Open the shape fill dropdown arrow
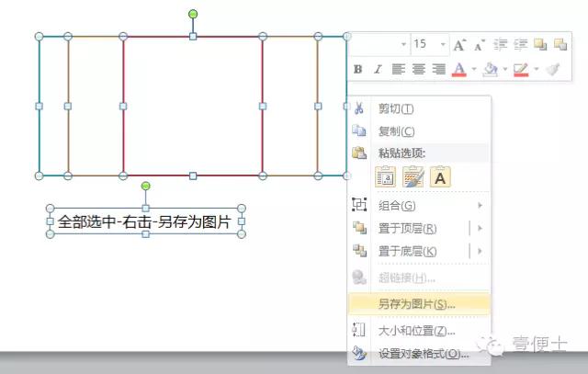588x374 pixels. [505, 69]
